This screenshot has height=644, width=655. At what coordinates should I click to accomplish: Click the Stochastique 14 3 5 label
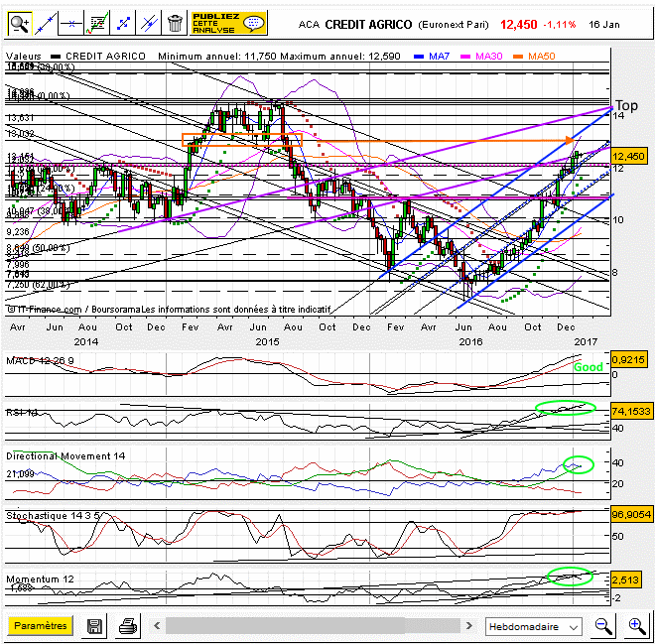53,516
